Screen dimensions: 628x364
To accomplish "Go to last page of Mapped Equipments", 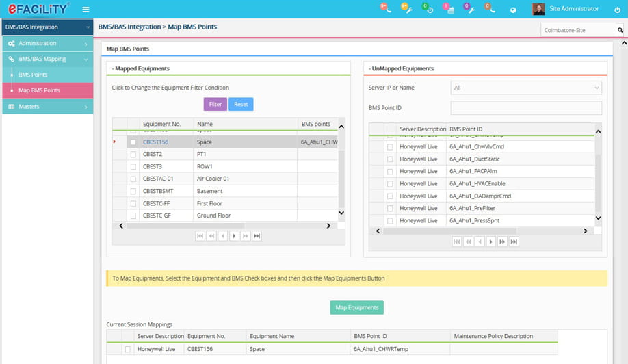I will coord(257,236).
